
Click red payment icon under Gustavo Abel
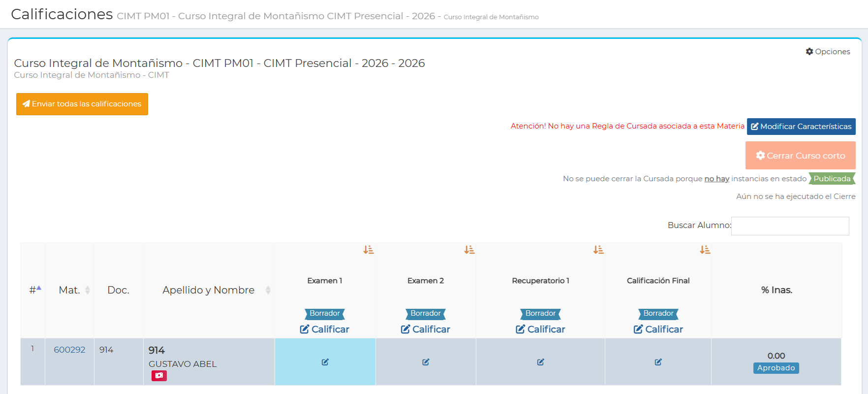159,375
